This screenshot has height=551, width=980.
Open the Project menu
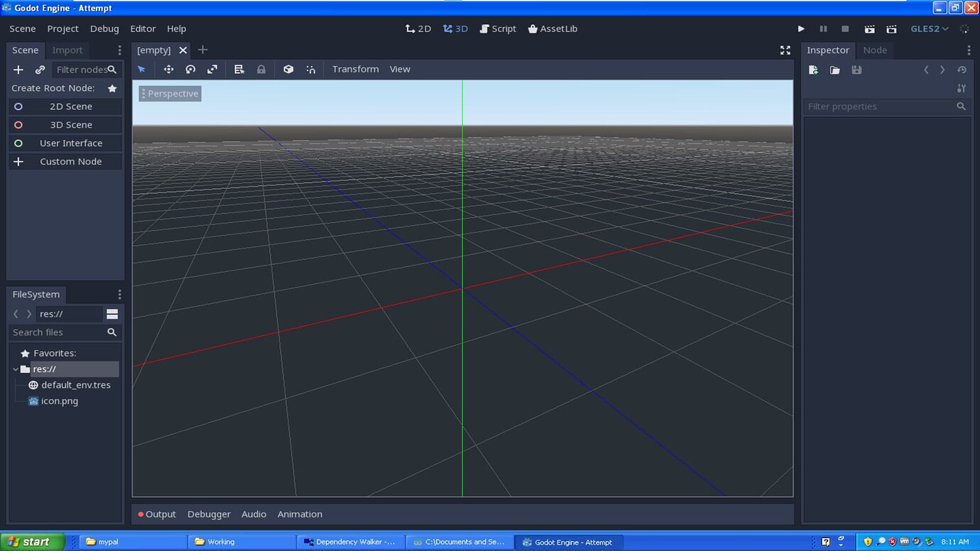[62, 28]
